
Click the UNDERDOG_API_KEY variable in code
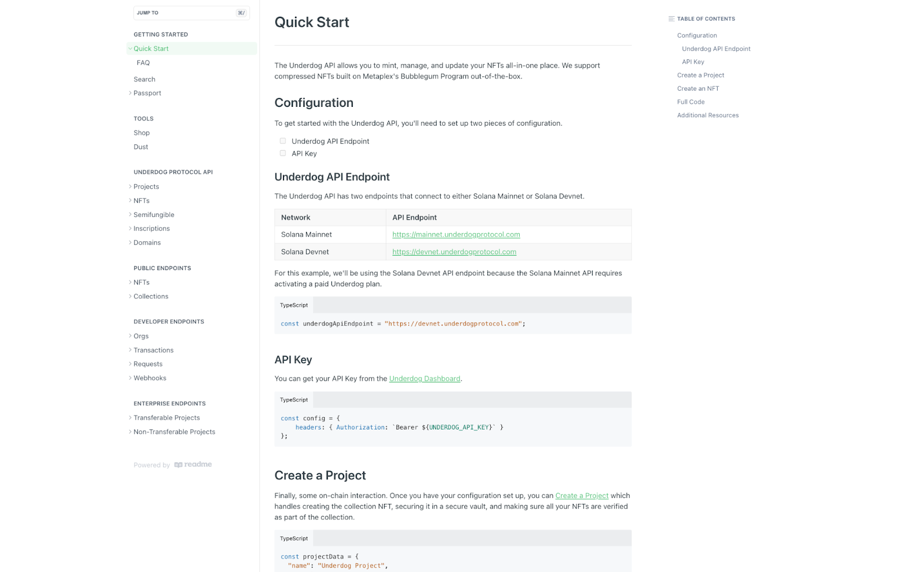tap(459, 427)
